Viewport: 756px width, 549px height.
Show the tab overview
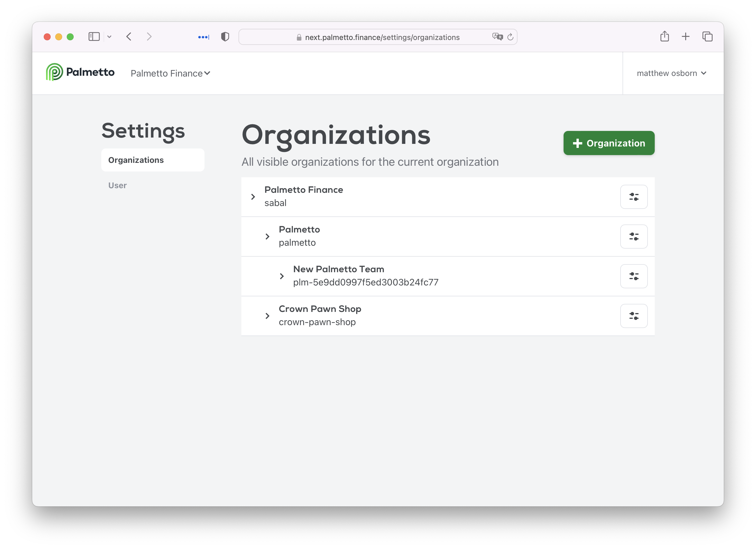pyautogui.click(x=707, y=37)
